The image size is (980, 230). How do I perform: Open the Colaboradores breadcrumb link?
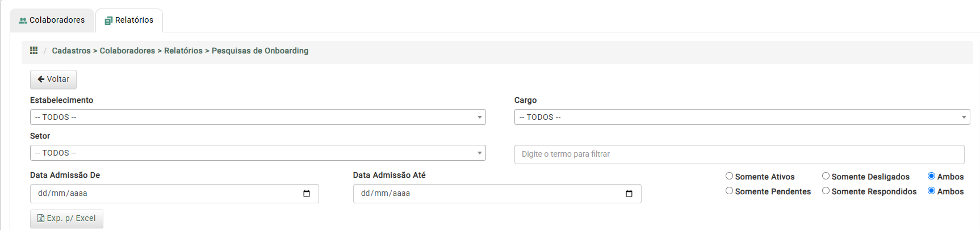(127, 51)
